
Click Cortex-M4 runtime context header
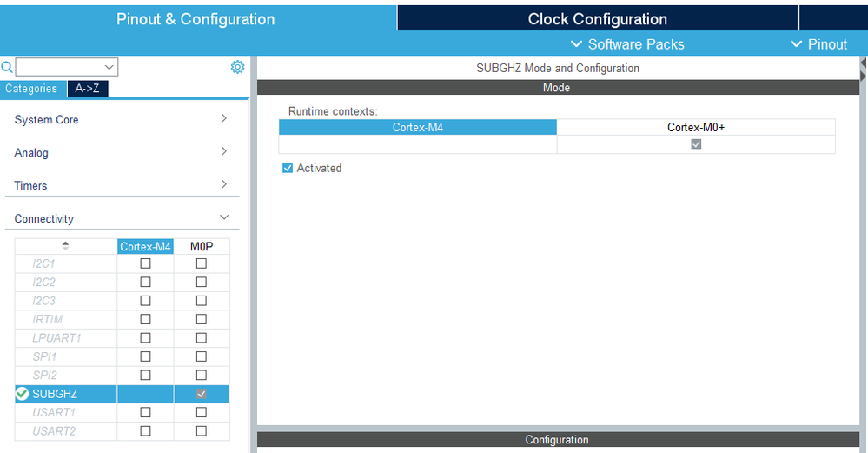[417, 127]
